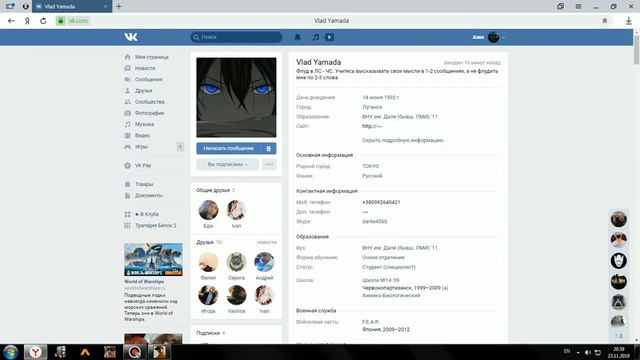
Task: Open Сообщения in left sidebar
Action: click(x=149, y=79)
